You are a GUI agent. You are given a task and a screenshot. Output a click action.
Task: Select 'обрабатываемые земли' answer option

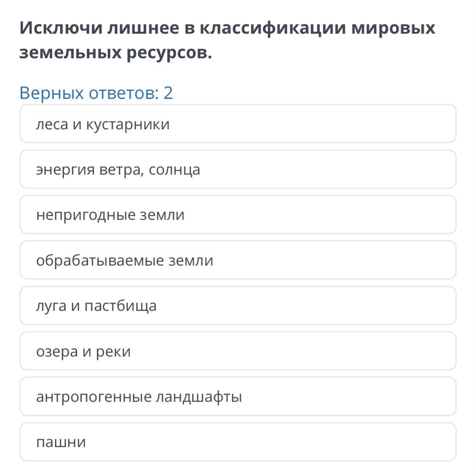pyautogui.click(x=238, y=260)
